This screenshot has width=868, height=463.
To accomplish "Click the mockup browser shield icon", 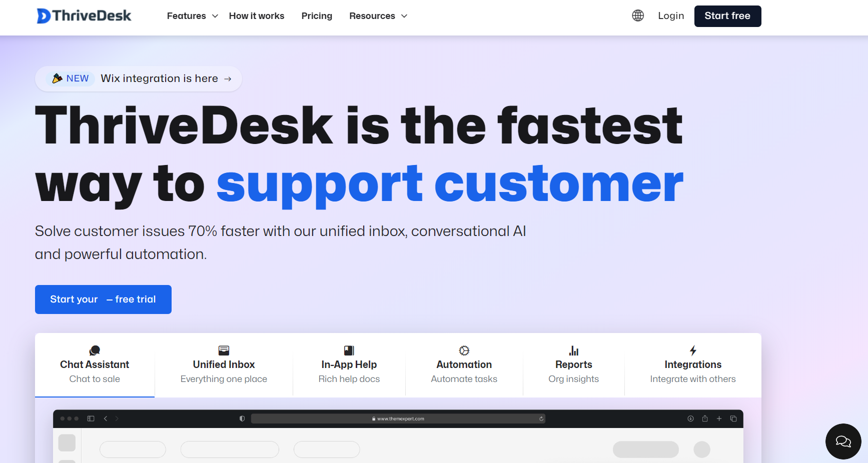I will coord(242,418).
